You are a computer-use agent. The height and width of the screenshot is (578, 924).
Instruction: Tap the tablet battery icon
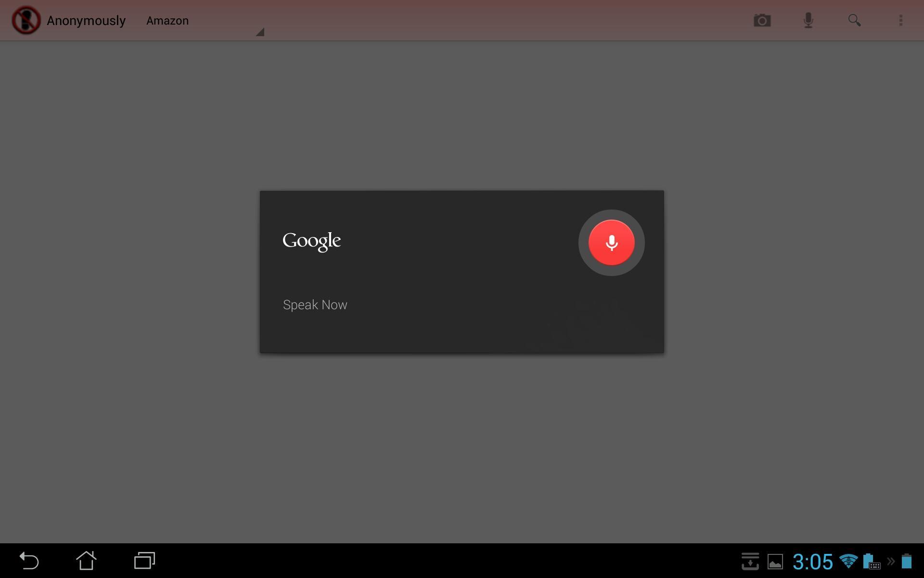coord(907,561)
